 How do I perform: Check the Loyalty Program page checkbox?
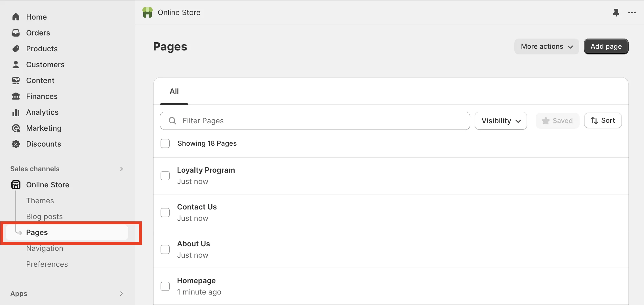pos(165,176)
